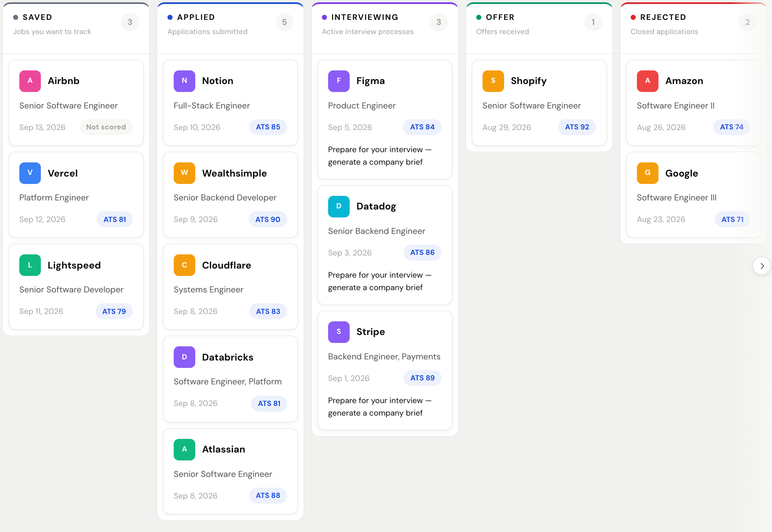Click Aug 23, 2026 date on Google

click(661, 219)
